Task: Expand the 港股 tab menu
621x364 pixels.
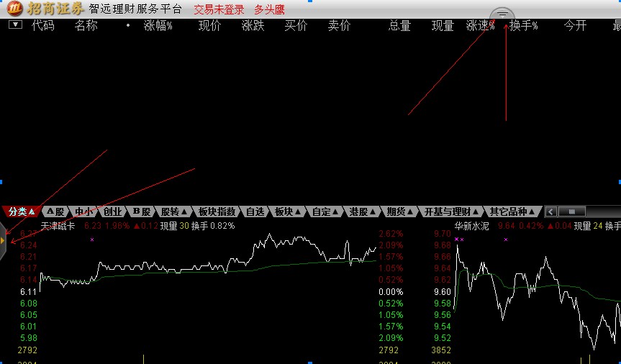Action: pyautogui.click(x=361, y=211)
